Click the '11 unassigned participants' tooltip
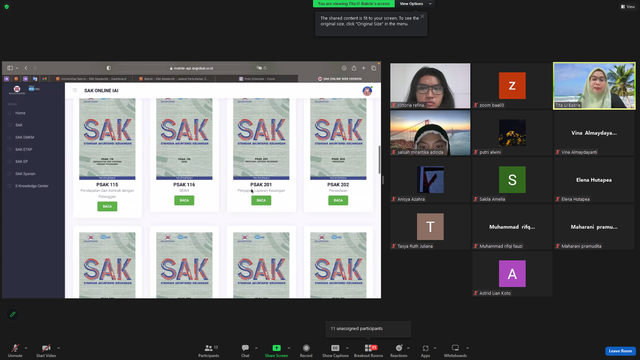The height and width of the screenshot is (360, 640). (368, 329)
